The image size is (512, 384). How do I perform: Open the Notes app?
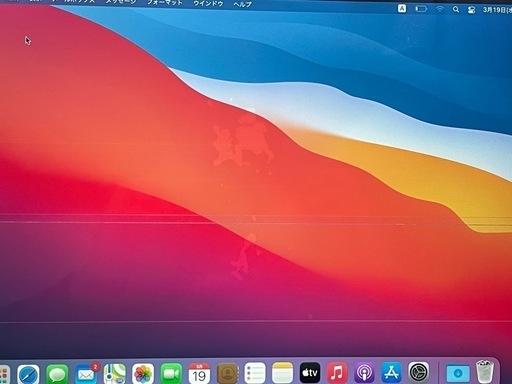[283, 373]
